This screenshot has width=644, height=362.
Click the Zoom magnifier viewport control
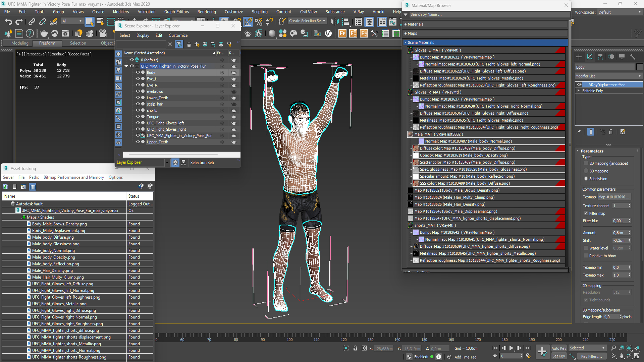tap(613, 348)
